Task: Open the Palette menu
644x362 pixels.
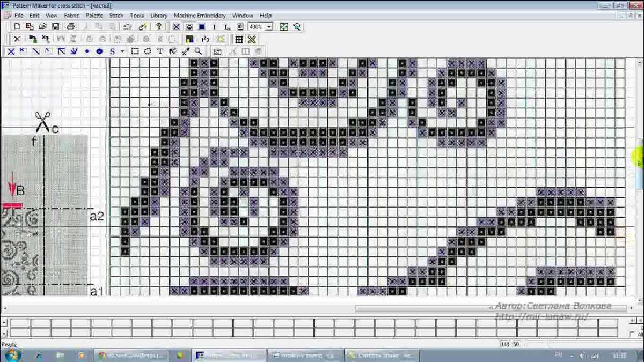Action: click(x=94, y=16)
